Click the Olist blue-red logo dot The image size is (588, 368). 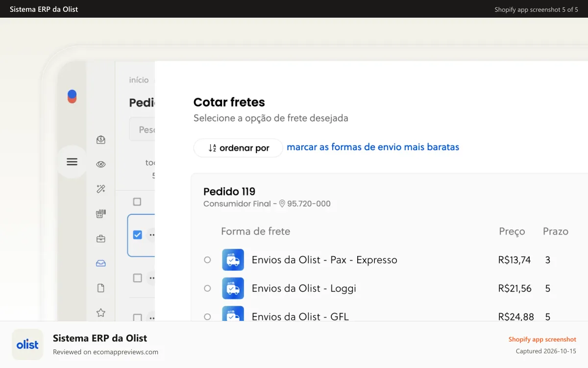(x=72, y=96)
